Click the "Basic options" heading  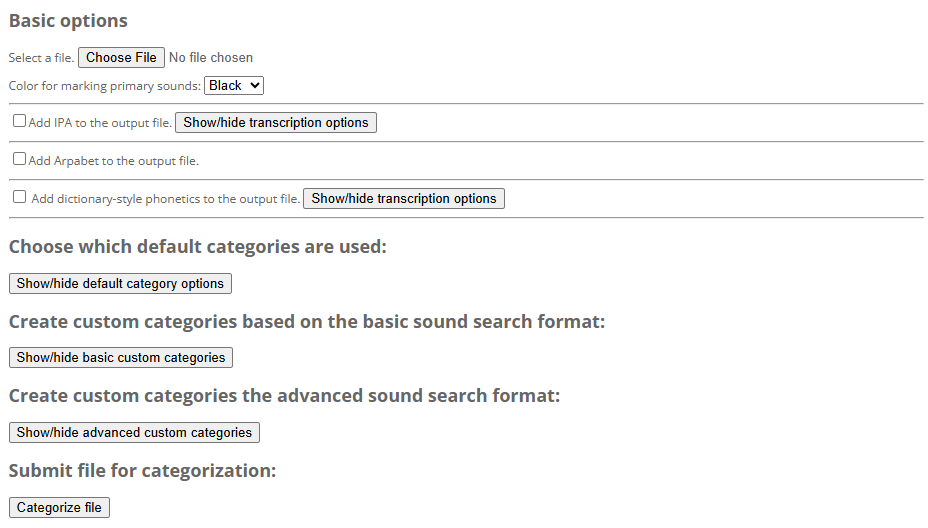click(x=68, y=21)
